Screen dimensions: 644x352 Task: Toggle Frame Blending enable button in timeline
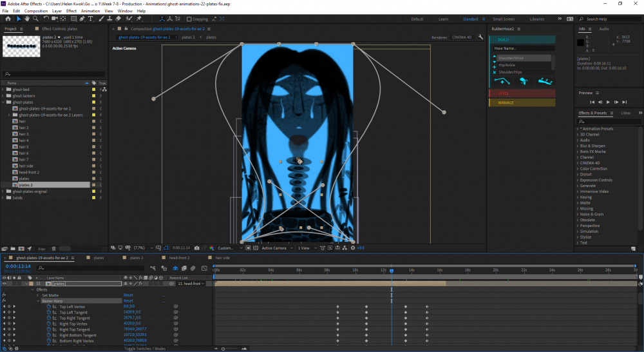pyautogui.click(x=184, y=268)
